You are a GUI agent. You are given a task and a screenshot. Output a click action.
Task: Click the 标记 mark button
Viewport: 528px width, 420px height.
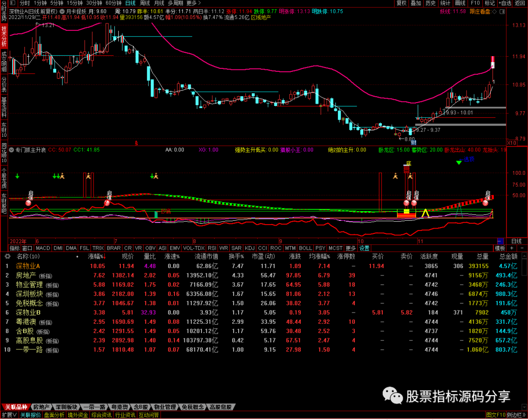[489, 3]
